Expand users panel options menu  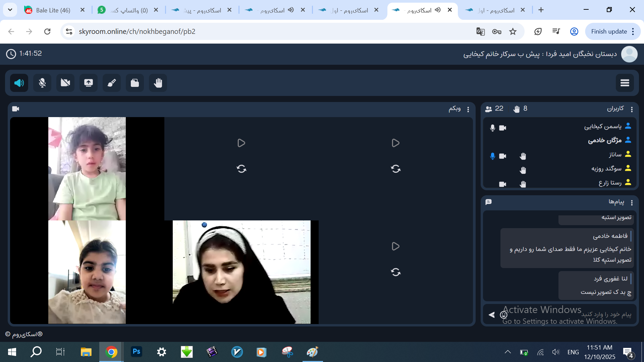coord(632,109)
